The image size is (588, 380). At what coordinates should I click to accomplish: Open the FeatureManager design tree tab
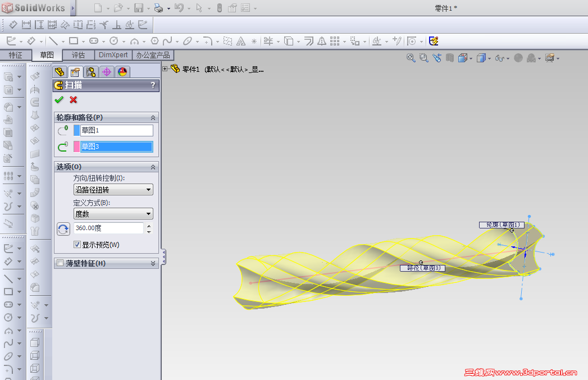tap(60, 72)
